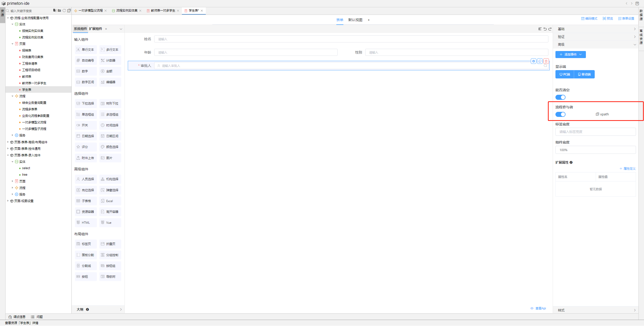
Task: Click the new folder icon in resource panel
Action: (59, 11)
